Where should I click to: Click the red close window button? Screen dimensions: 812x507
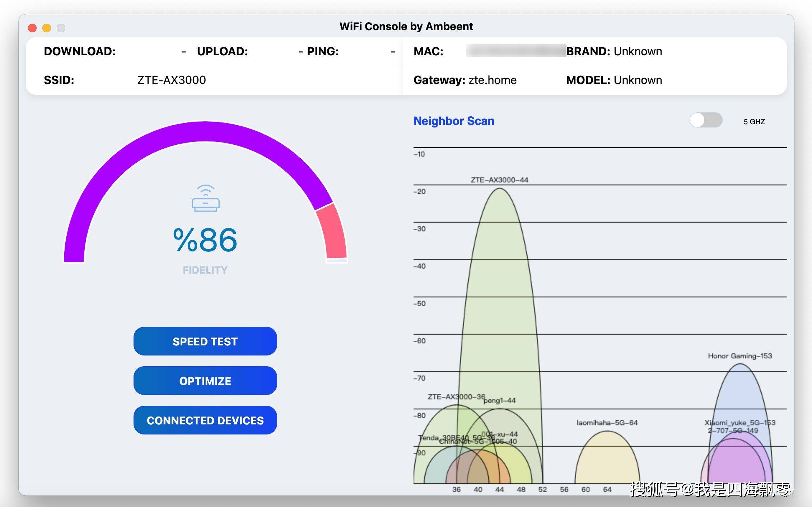pos(32,28)
